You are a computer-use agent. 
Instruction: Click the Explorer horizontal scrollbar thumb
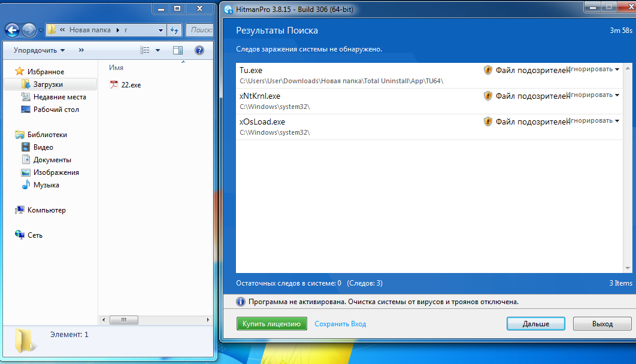[x=124, y=320]
